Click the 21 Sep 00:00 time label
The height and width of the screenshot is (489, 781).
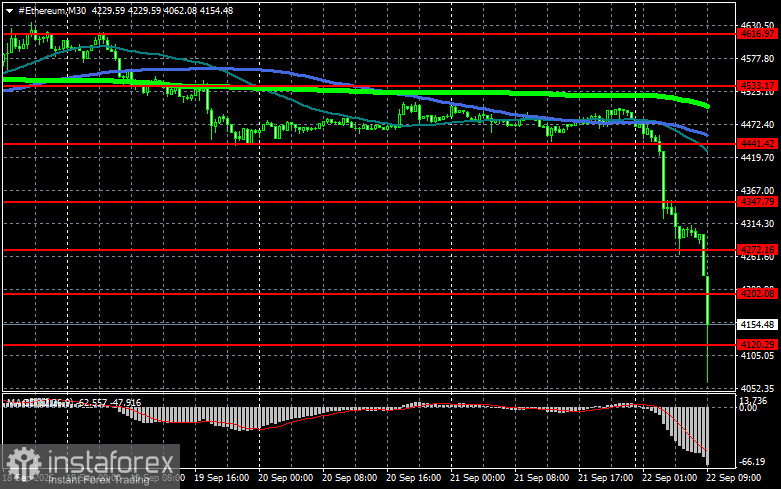coord(477,478)
